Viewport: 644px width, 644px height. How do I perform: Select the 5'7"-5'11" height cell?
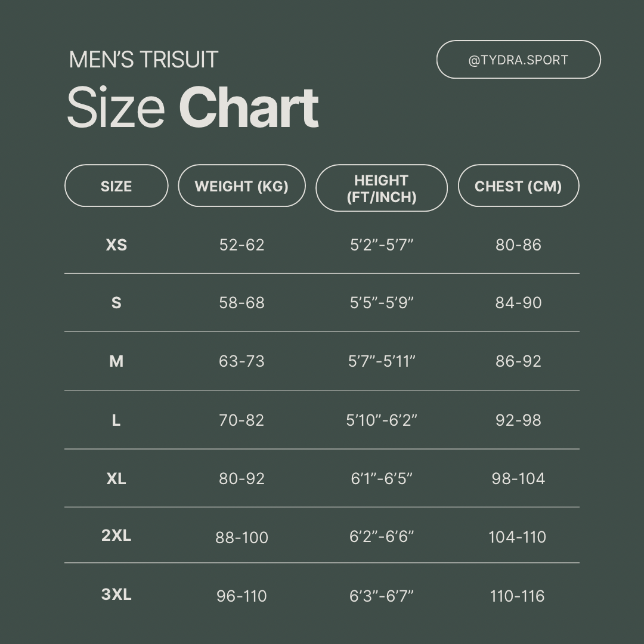(x=382, y=361)
